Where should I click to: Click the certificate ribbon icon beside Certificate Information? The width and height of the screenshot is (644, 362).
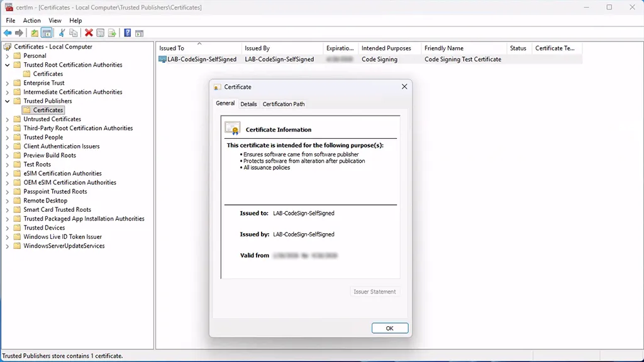click(233, 128)
